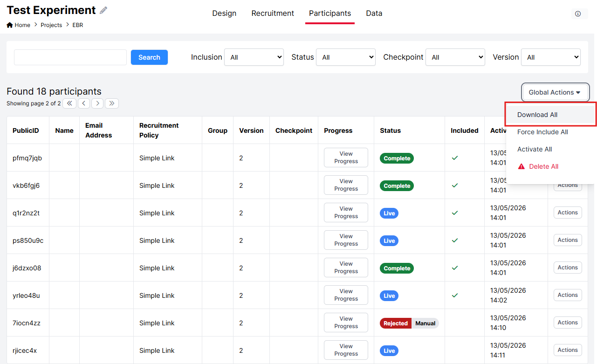Click included checkmark for yrleo48u

455,295
